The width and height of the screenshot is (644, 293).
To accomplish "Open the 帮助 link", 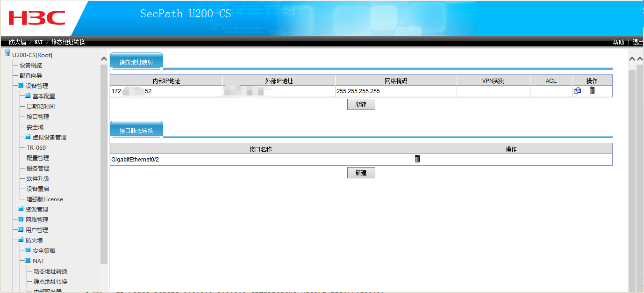I will 618,42.
